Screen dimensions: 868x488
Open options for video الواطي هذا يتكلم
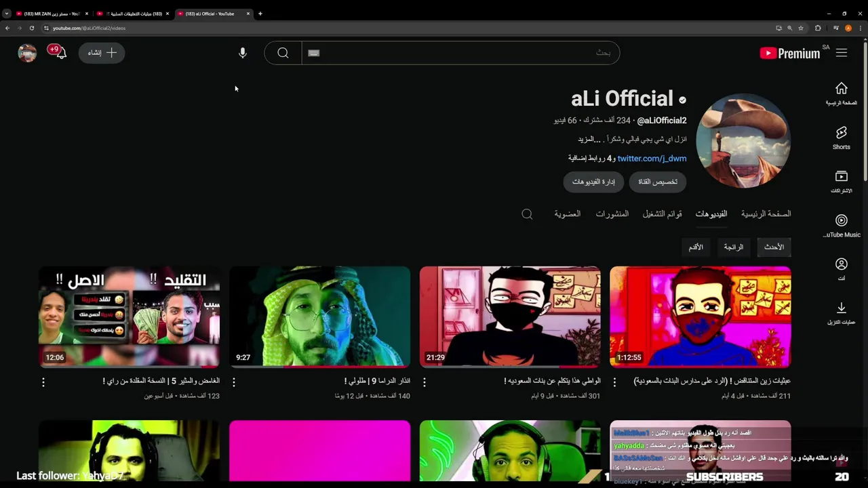point(425,382)
